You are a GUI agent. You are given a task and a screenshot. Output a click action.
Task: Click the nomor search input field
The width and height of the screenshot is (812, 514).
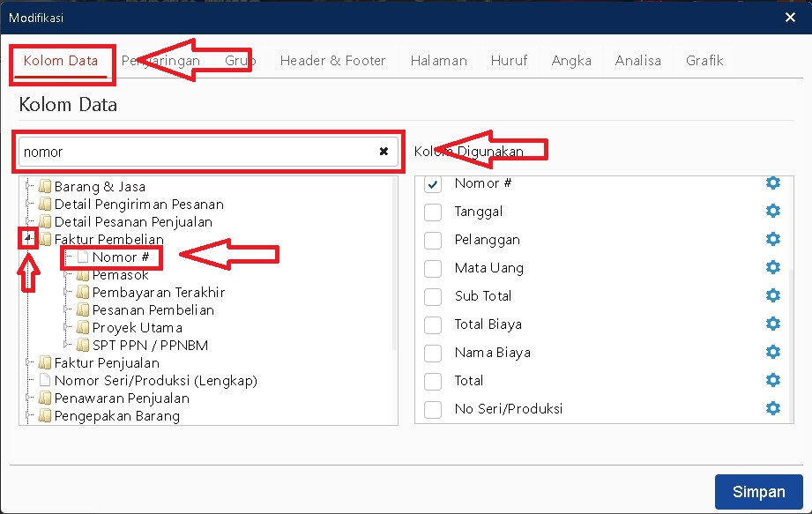[194, 152]
